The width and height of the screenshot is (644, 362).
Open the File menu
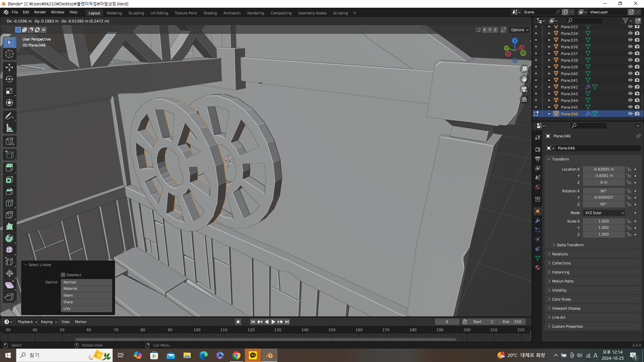15,12
